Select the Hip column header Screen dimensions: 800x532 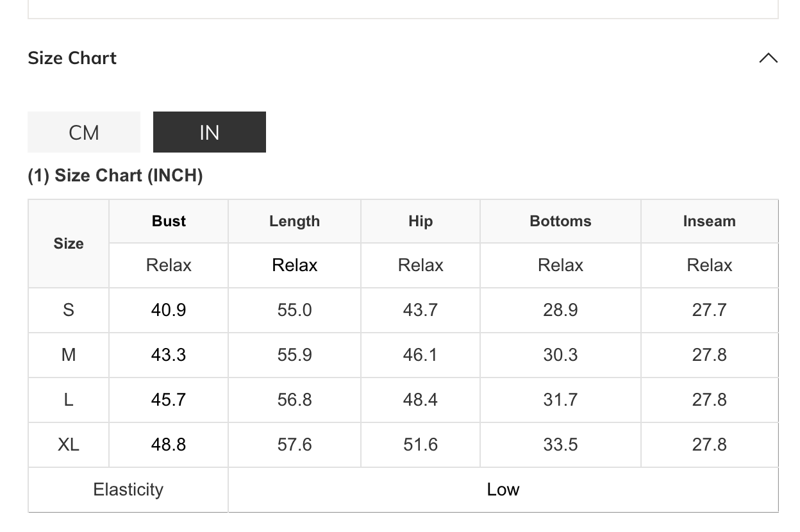(x=421, y=221)
